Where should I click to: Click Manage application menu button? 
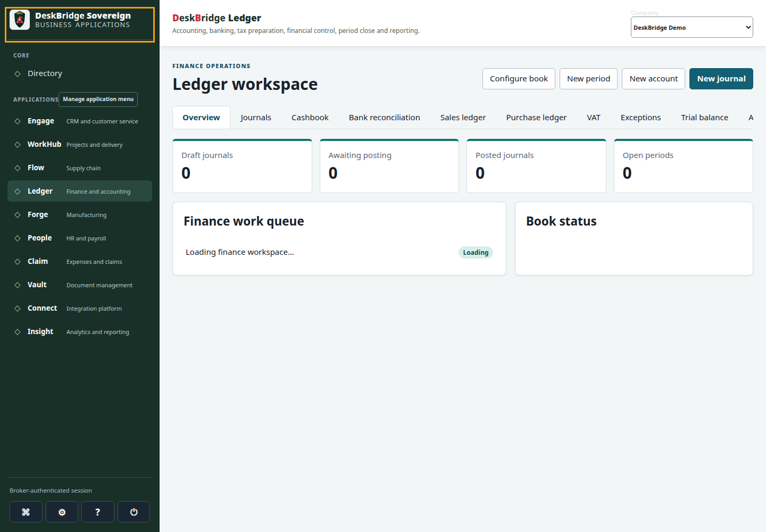click(98, 99)
